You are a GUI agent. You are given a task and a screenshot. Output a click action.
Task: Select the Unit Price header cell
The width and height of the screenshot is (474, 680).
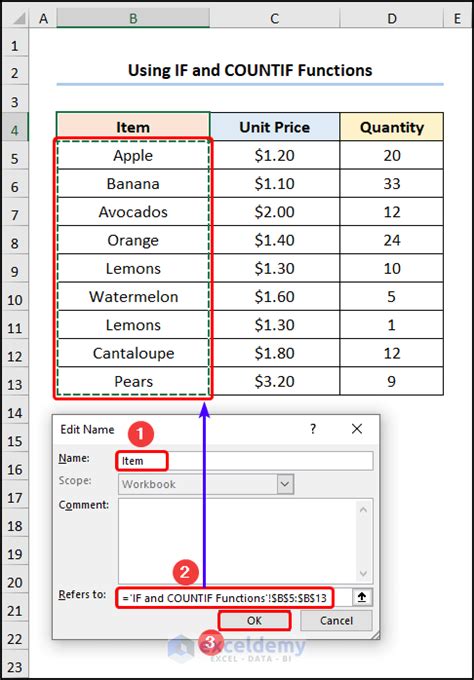click(275, 127)
